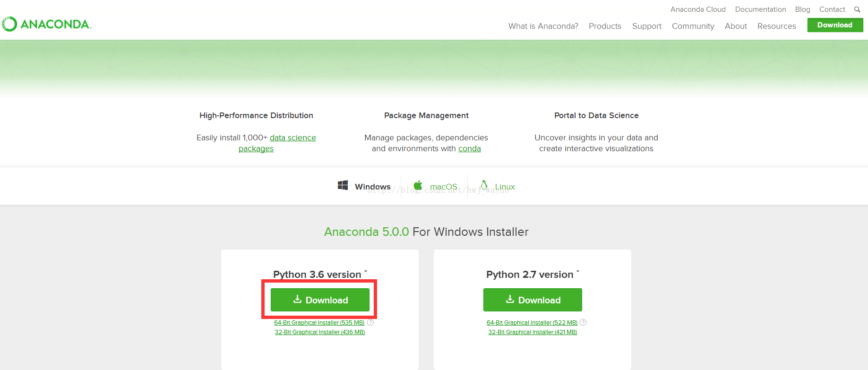The width and height of the screenshot is (868, 370).
Task: Select the macOS apple icon
Action: point(418,185)
